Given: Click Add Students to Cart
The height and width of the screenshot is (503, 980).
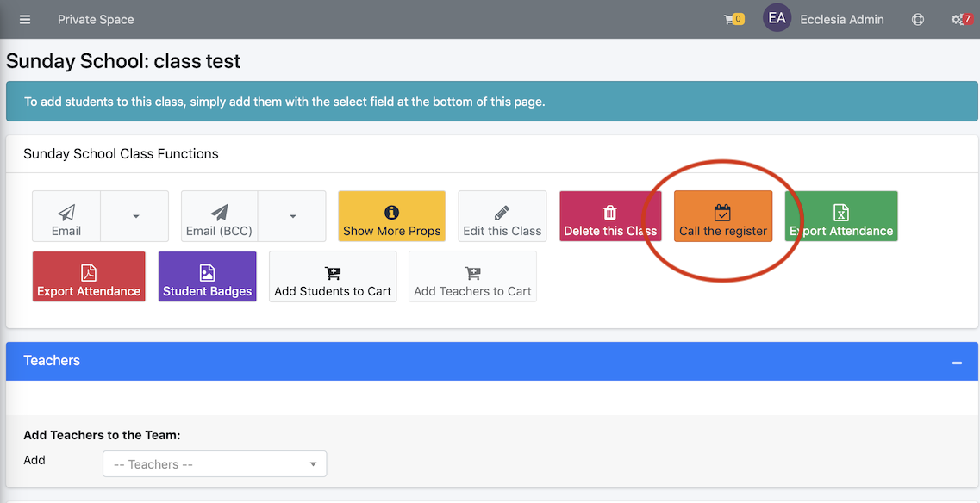Looking at the screenshot, I should [333, 276].
